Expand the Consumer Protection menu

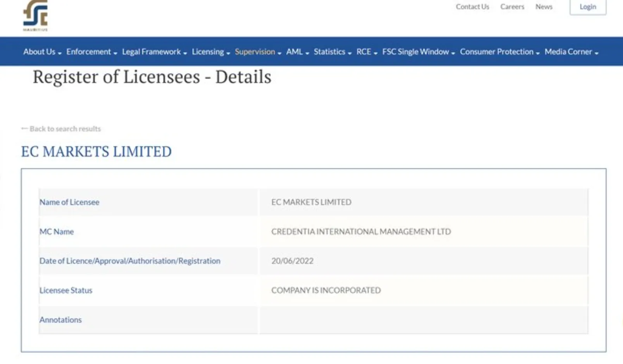pyautogui.click(x=499, y=52)
